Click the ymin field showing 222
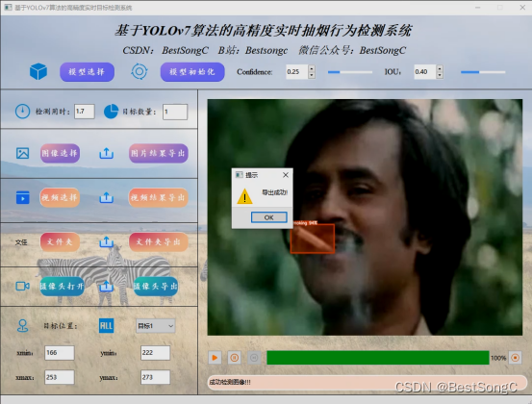Image resolution: width=532 pixels, height=404 pixels. point(156,353)
